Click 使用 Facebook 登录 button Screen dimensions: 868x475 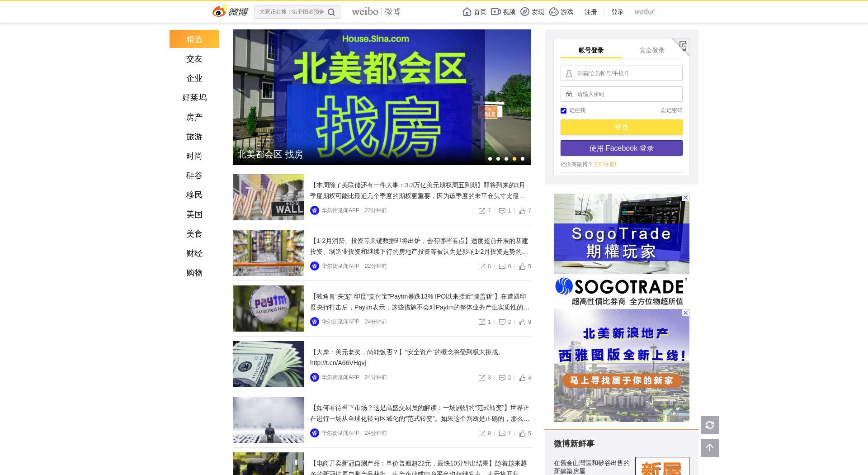click(622, 148)
